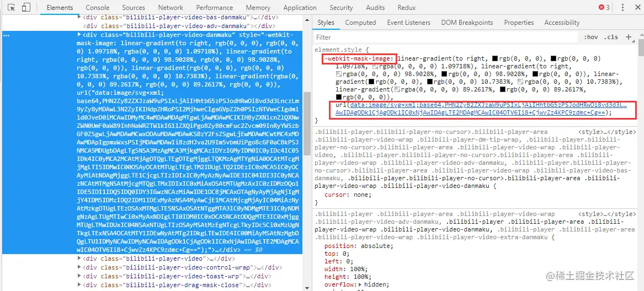
Task: Expand the overflow hidden shorthand triangle
Action: coord(360,284)
